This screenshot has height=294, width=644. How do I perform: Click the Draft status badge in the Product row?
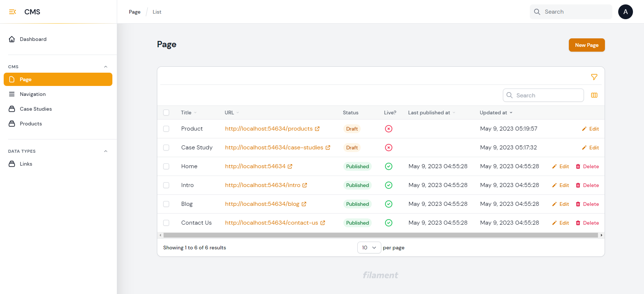pyautogui.click(x=352, y=129)
